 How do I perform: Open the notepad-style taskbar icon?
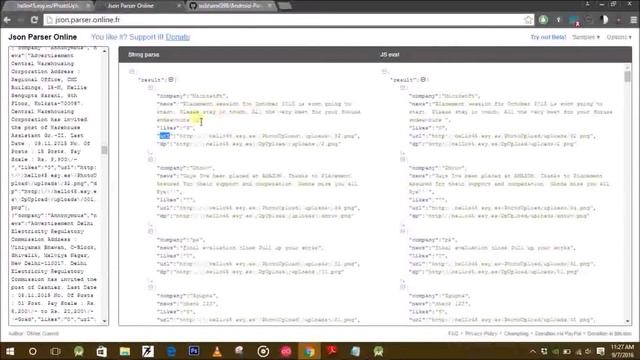356,351
